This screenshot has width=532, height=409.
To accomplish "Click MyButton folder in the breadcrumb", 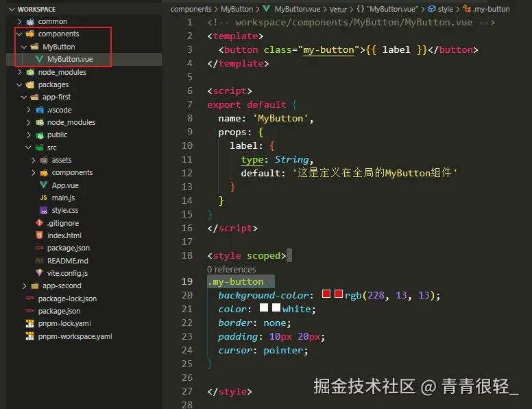I will [237, 9].
